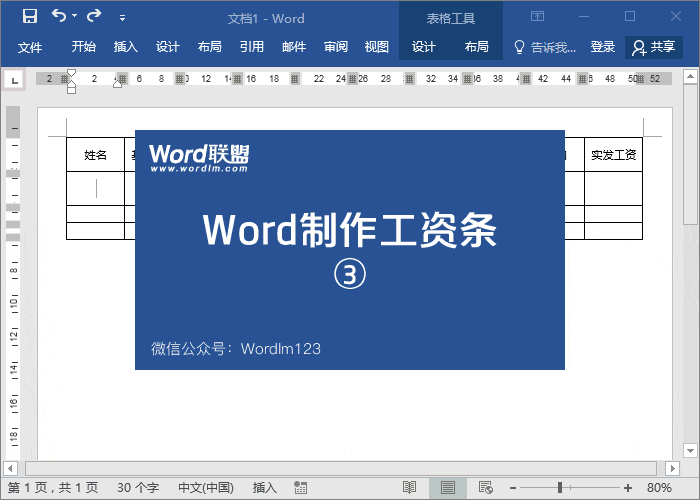Open the 文件 menu
Viewport: 700px width, 500px height.
pos(30,47)
